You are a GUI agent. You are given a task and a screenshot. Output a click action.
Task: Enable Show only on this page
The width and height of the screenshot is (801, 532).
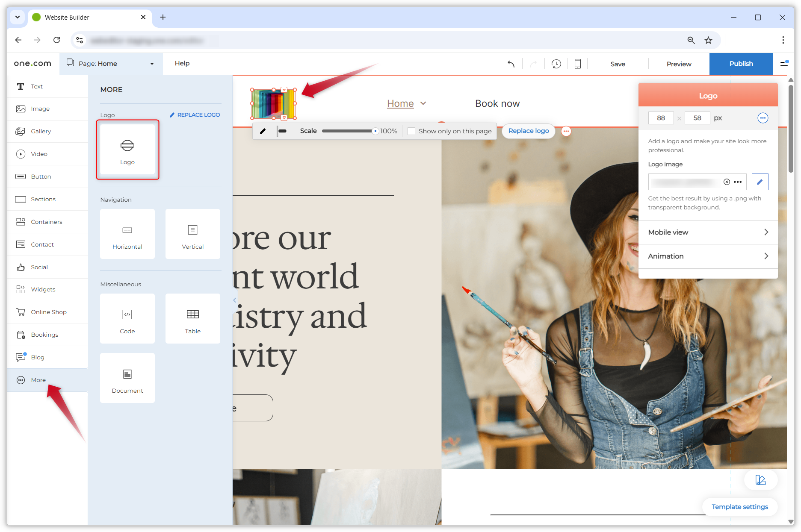[411, 131]
